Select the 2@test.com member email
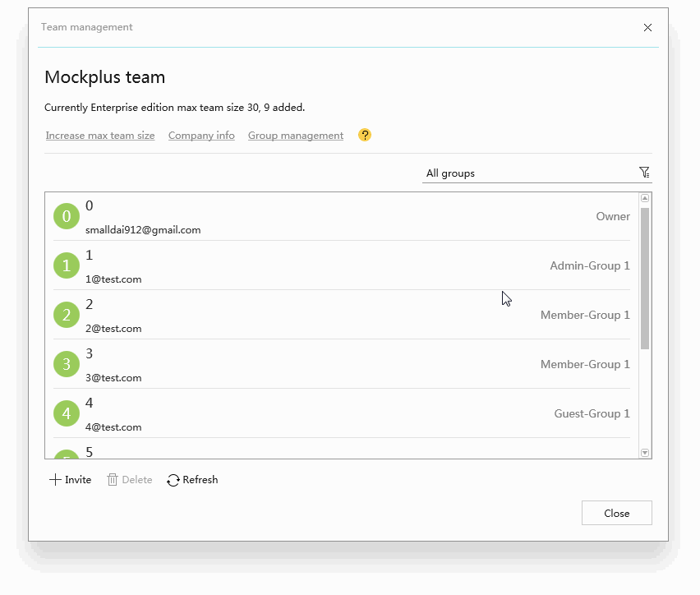 [113, 329]
